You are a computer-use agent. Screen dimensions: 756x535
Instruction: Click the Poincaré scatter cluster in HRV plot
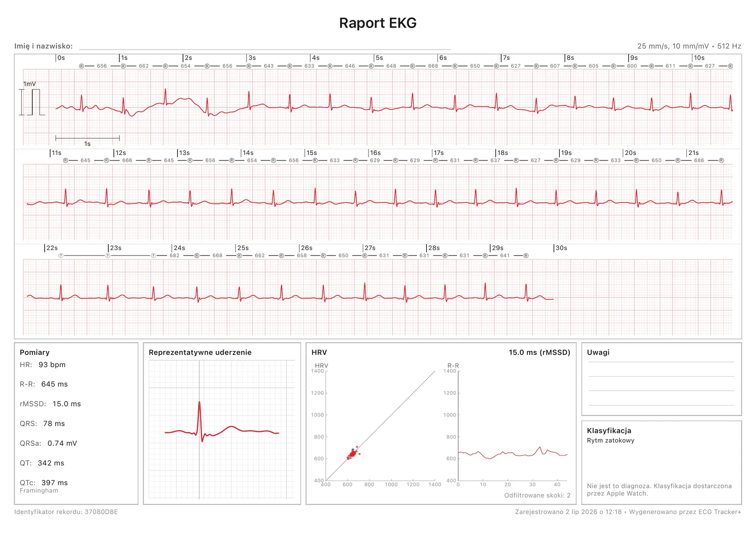(353, 453)
